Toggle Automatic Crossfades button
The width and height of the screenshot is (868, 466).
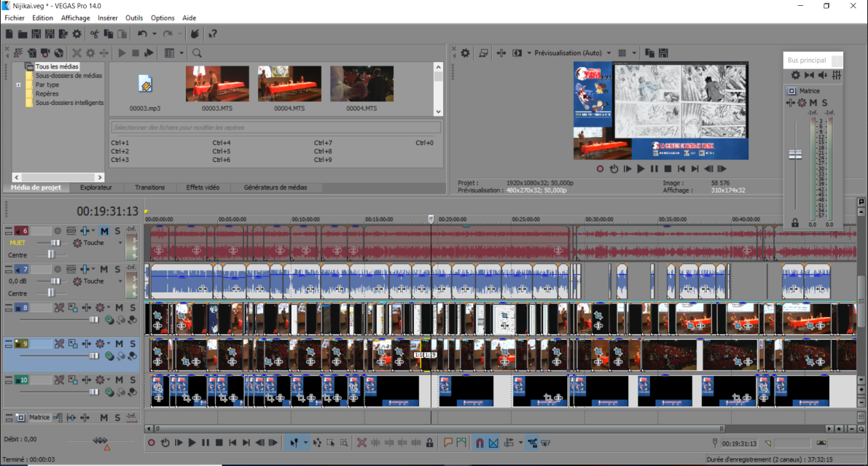(x=493, y=443)
